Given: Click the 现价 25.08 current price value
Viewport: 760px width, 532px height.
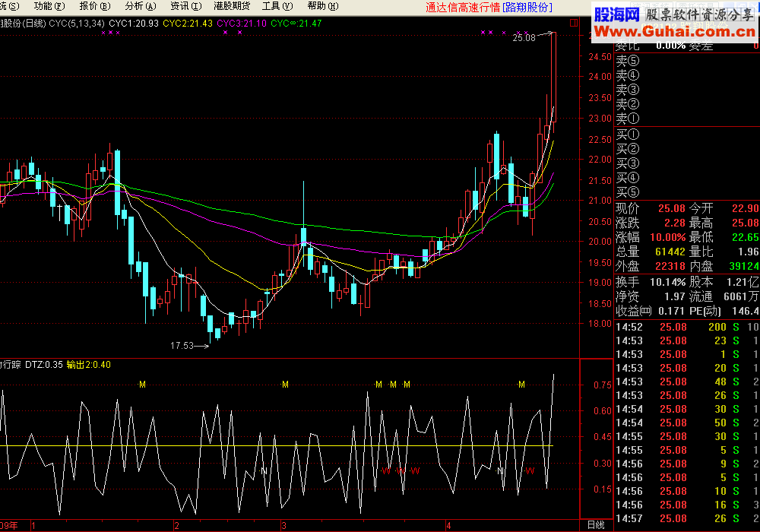Looking at the screenshot, I should [x=671, y=208].
